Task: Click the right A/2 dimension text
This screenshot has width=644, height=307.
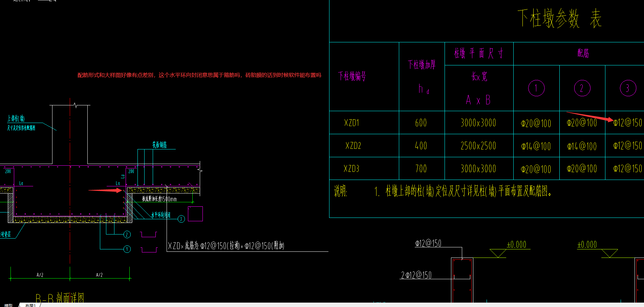Action: (99, 275)
